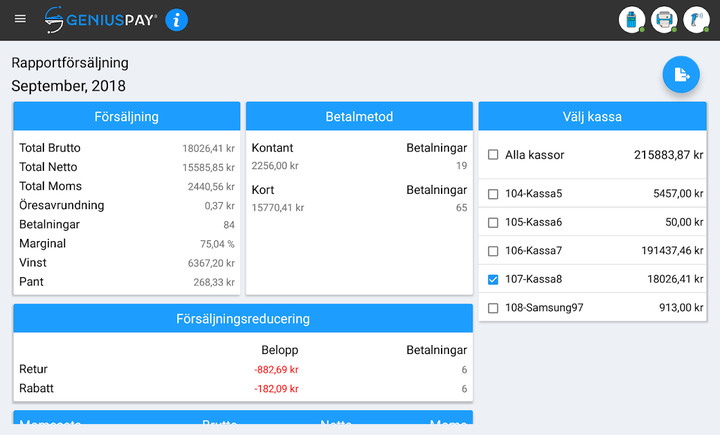
Task: Check the 104-Kassa5 checkbox
Action: [x=493, y=194]
